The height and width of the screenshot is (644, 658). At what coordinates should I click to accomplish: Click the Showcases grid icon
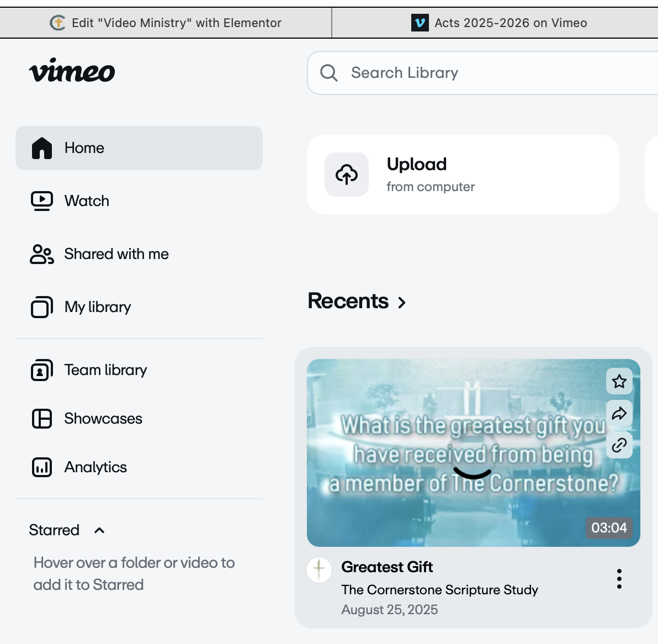[42, 419]
